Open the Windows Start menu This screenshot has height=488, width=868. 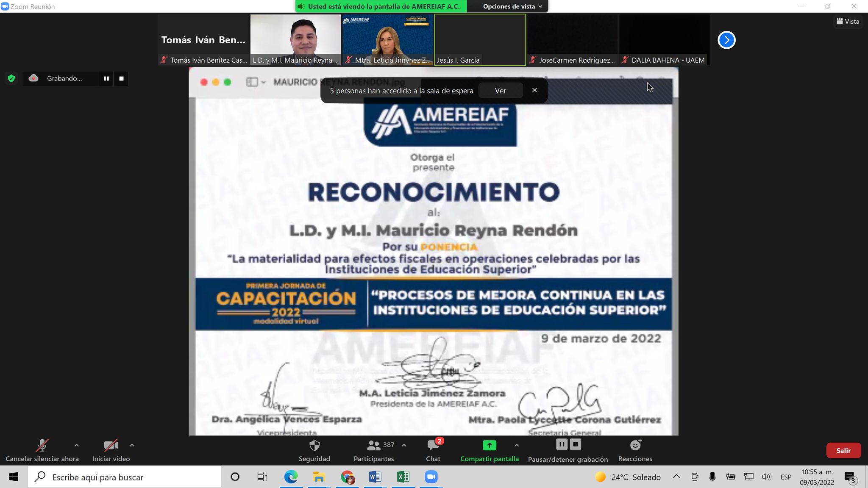tap(13, 477)
